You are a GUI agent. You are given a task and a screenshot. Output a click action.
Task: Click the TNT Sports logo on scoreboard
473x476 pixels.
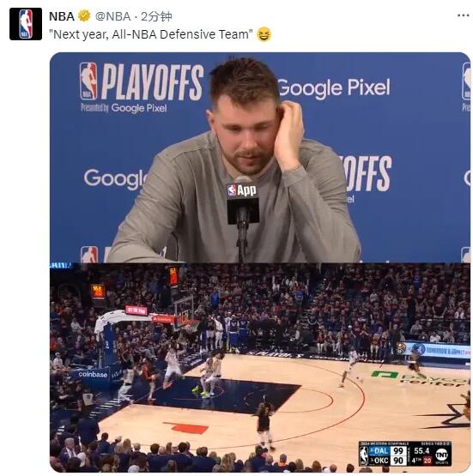[442, 455]
